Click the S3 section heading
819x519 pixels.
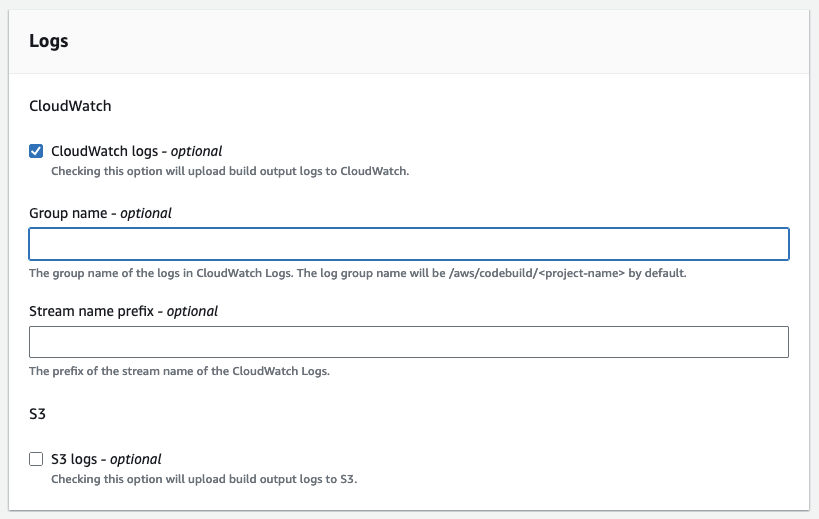(38, 413)
